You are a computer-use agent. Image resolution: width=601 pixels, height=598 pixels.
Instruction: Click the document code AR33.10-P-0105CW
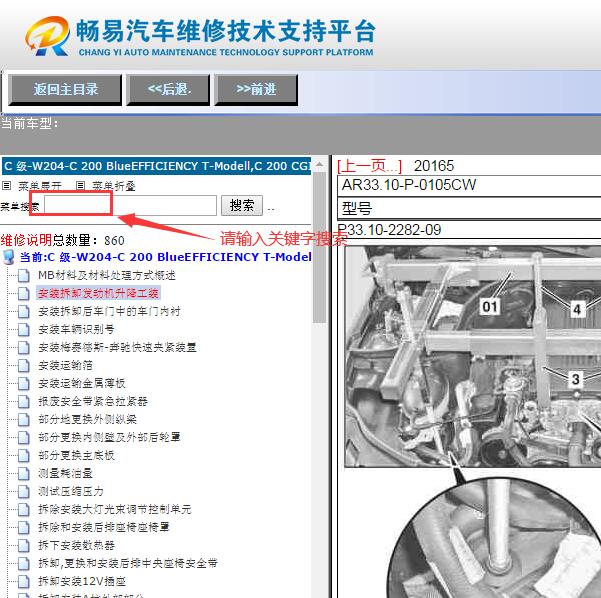409,185
